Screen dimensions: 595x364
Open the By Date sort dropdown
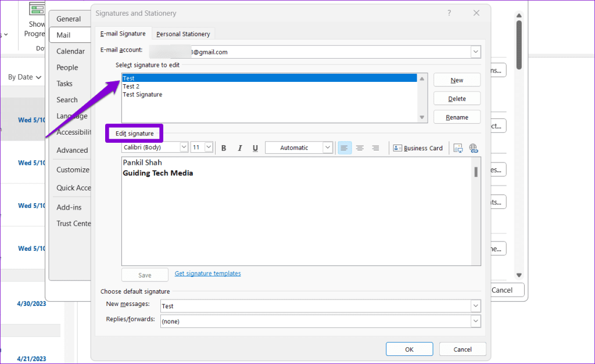pyautogui.click(x=24, y=77)
